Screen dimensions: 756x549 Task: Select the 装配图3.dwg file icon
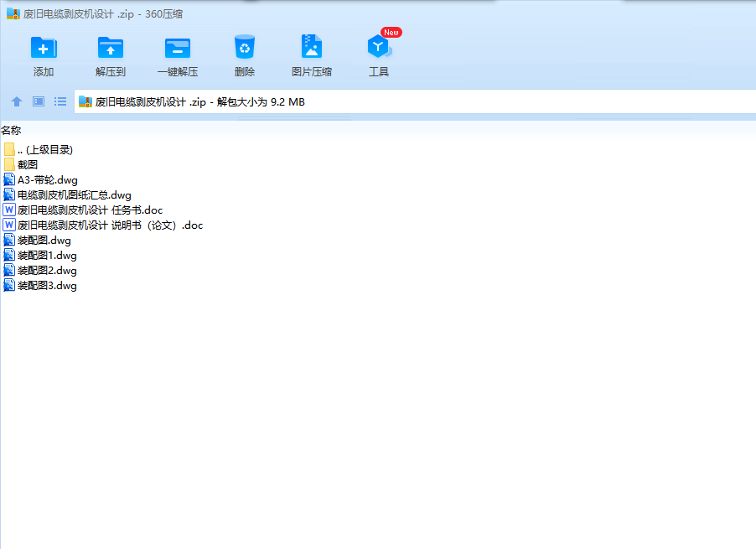(x=9, y=285)
